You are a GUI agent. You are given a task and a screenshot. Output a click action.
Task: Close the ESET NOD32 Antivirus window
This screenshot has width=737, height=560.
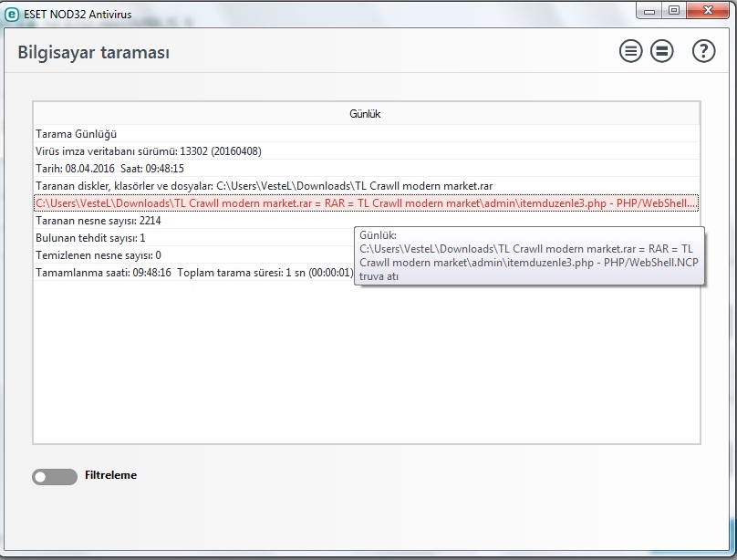coord(708,10)
